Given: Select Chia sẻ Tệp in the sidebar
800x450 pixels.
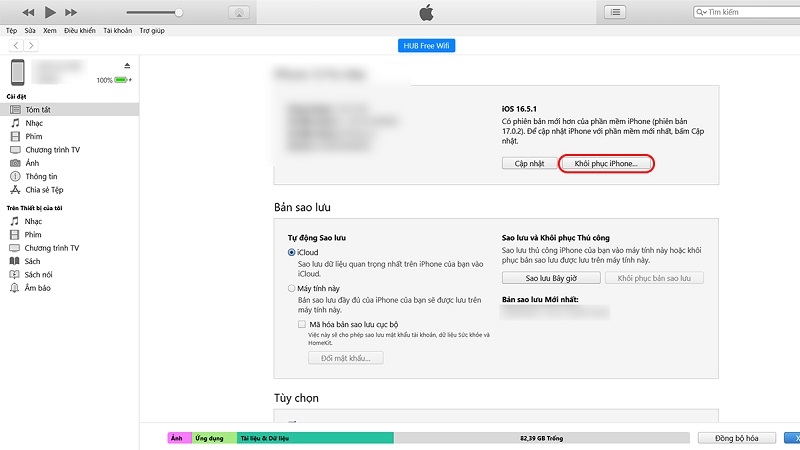Looking at the screenshot, I should [x=46, y=190].
